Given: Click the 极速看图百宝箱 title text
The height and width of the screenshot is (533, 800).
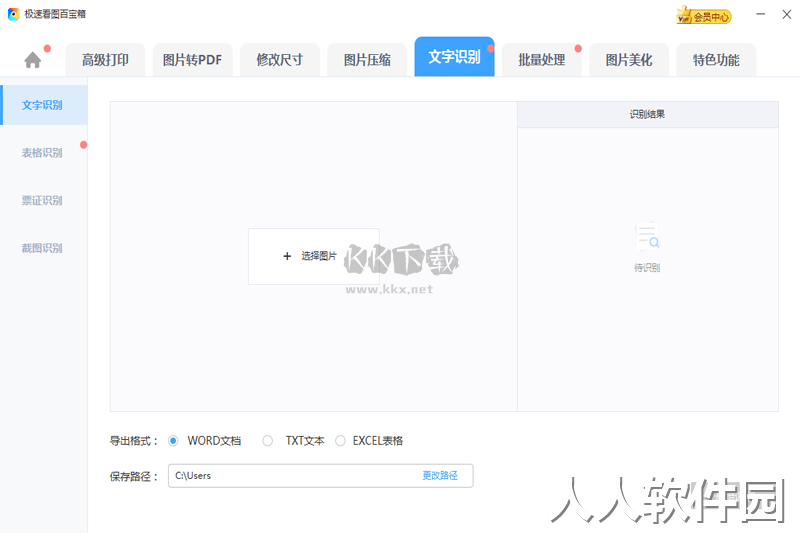Looking at the screenshot, I should pos(55,14).
